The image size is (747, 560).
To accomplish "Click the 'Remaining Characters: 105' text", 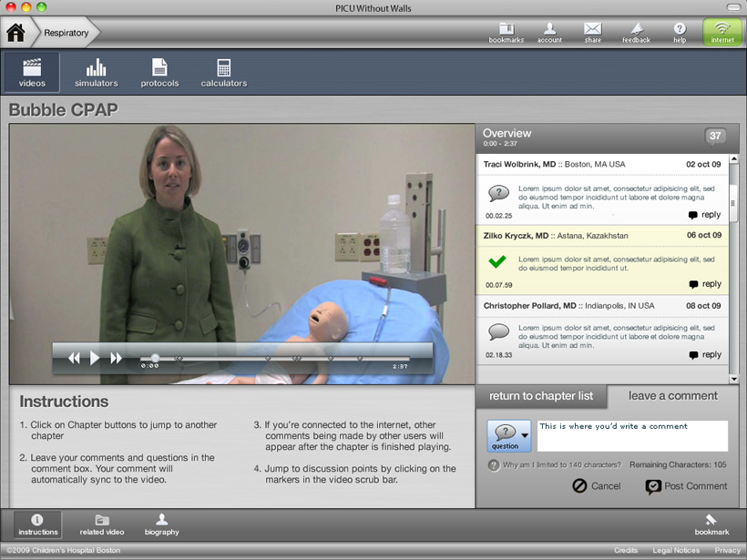I will pyautogui.click(x=678, y=464).
